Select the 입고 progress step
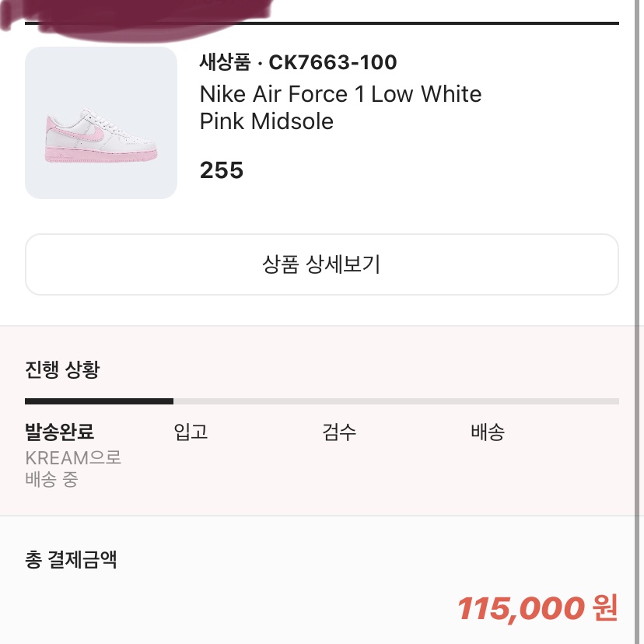Screen dimensions: 644x644 tap(191, 432)
